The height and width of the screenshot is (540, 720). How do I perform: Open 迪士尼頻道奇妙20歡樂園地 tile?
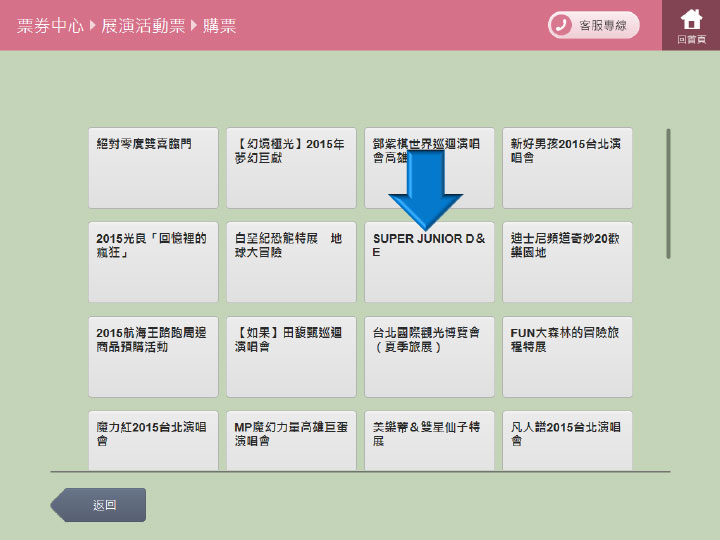pos(567,262)
